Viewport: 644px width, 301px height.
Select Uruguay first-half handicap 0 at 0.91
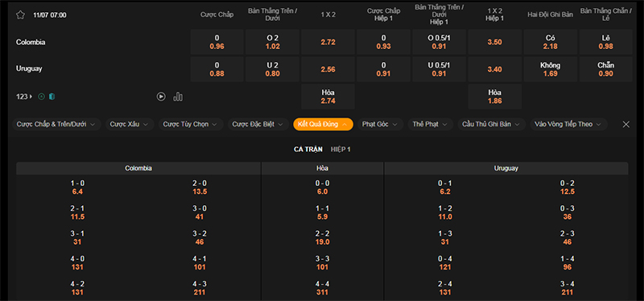(x=384, y=69)
